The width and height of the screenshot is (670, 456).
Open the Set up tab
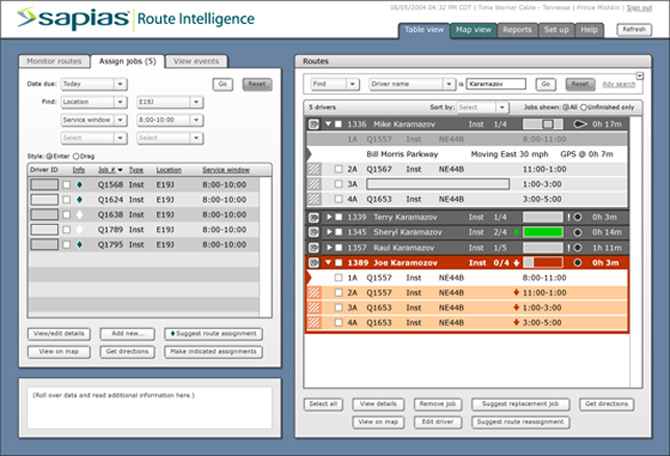(x=556, y=30)
